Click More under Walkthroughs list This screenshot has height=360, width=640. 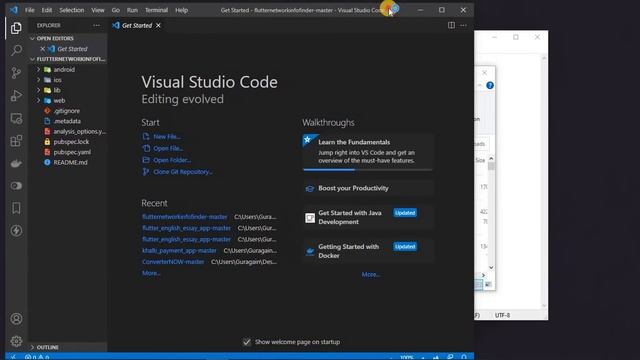(371, 274)
